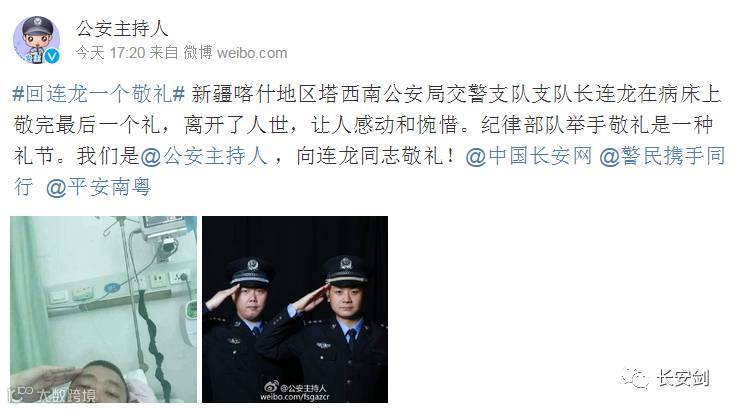Open the post timestamp 今天 17:20
The height and width of the screenshot is (410, 733).
110,53
